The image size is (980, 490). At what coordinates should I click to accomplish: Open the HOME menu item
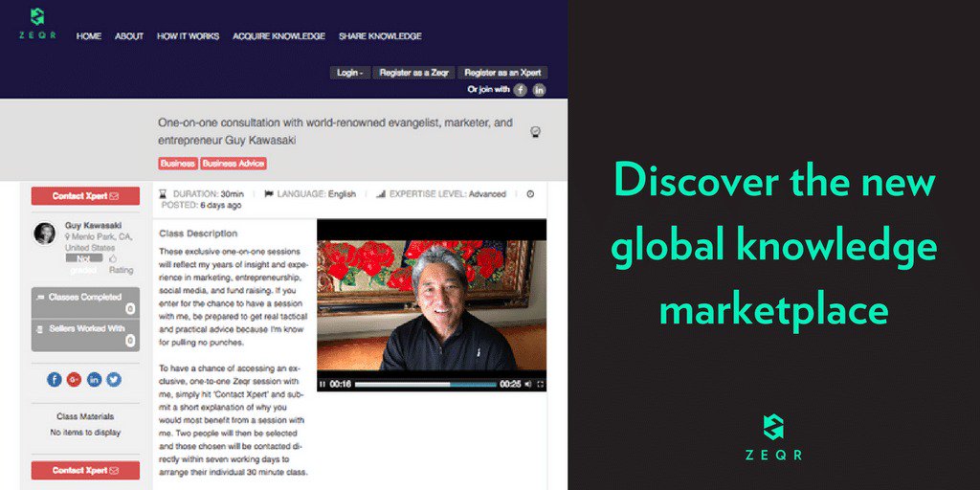tap(89, 36)
